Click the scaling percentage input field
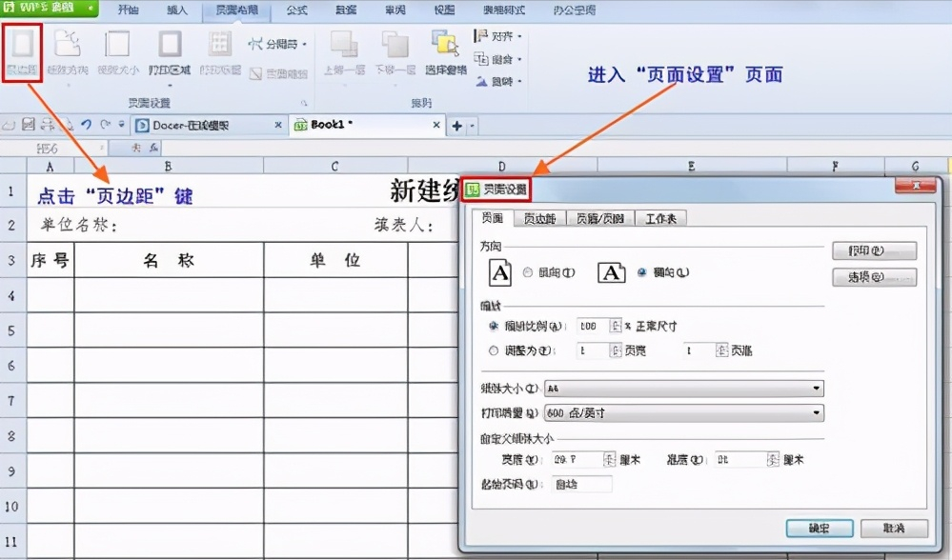This screenshot has width=952, height=560. pyautogui.click(x=593, y=327)
